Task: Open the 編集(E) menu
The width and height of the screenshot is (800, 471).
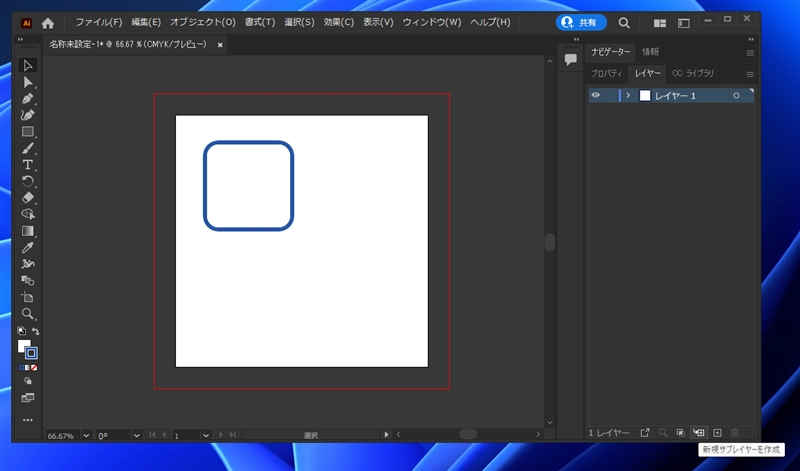Action: pyautogui.click(x=146, y=22)
